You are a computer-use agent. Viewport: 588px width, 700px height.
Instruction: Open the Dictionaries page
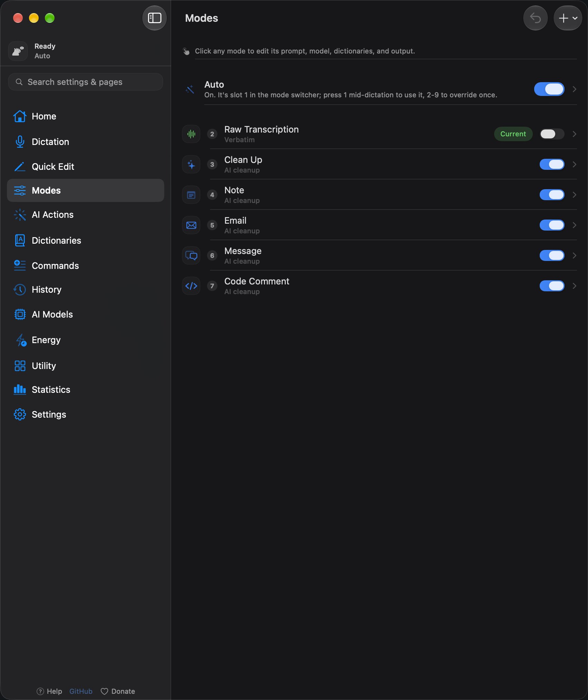(86, 240)
